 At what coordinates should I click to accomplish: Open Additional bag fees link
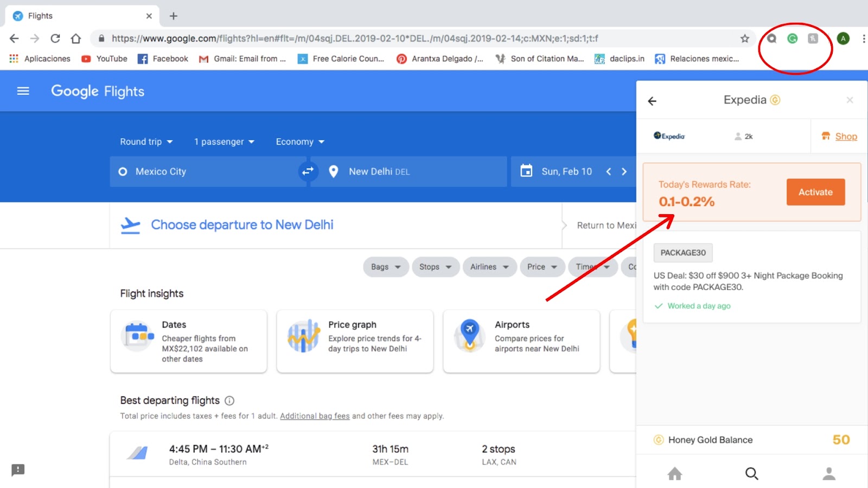(315, 416)
